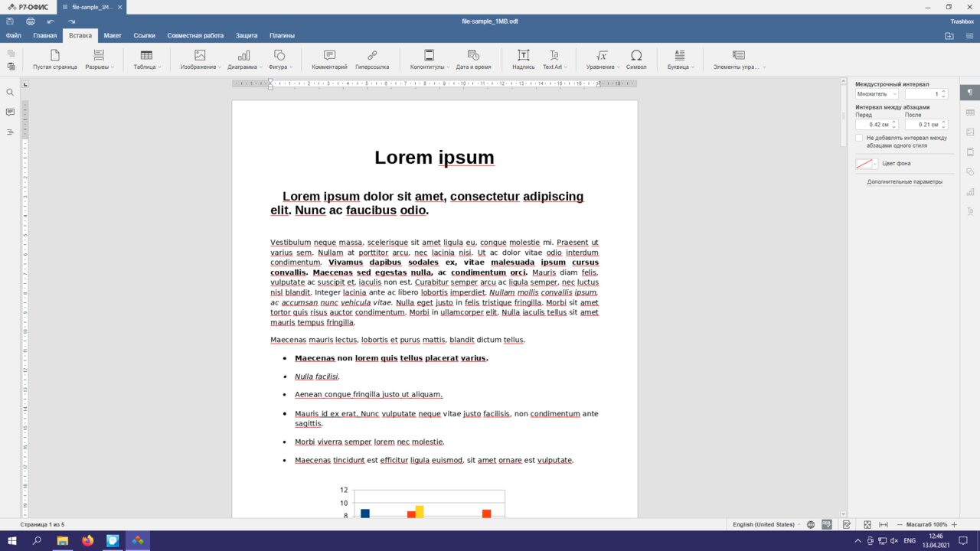This screenshot has width=980, height=551.
Task: Click the Fit to width status icon
Action: [x=883, y=525]
